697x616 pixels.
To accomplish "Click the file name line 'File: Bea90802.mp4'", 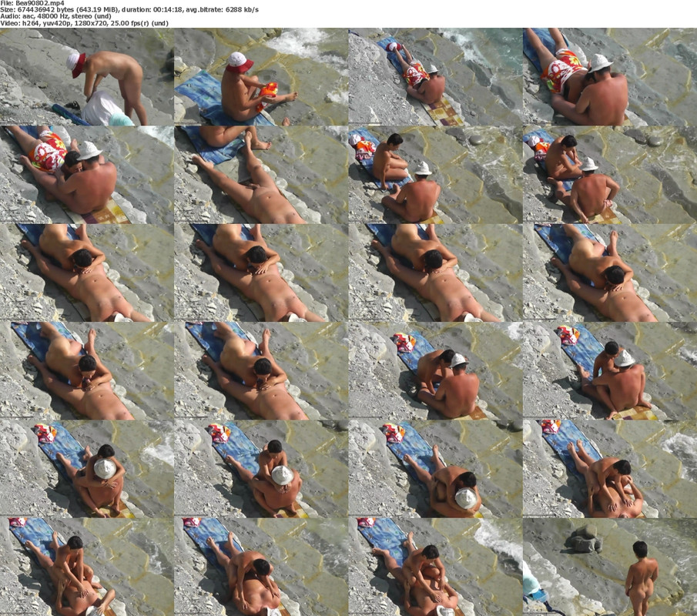I will tap(32, 2).
